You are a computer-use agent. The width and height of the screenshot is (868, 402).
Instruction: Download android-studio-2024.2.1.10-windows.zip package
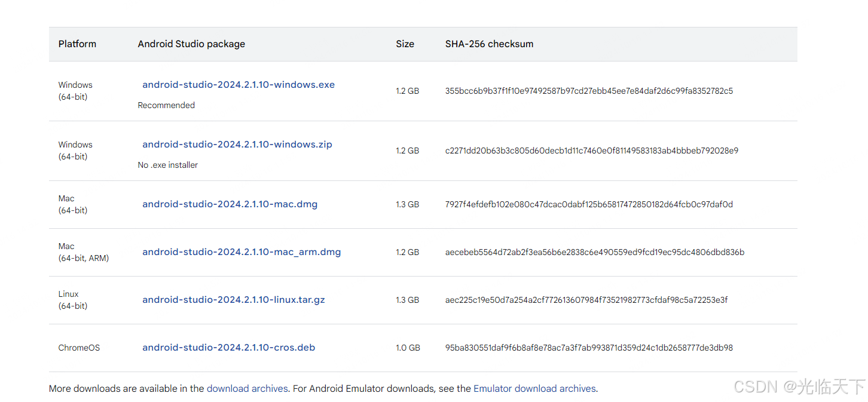tap(237, 145)
